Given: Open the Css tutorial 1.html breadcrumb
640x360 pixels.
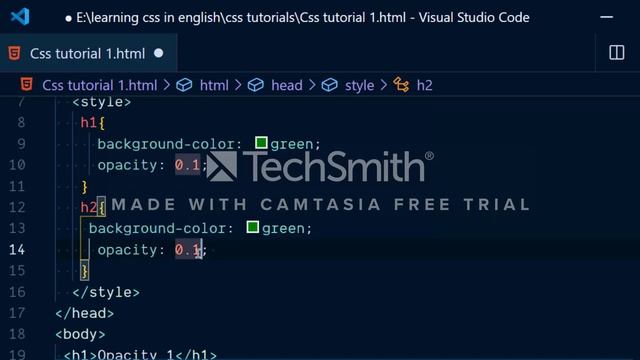Looking at the screenshot, I should pyautogui.click(x=100, y=85).
